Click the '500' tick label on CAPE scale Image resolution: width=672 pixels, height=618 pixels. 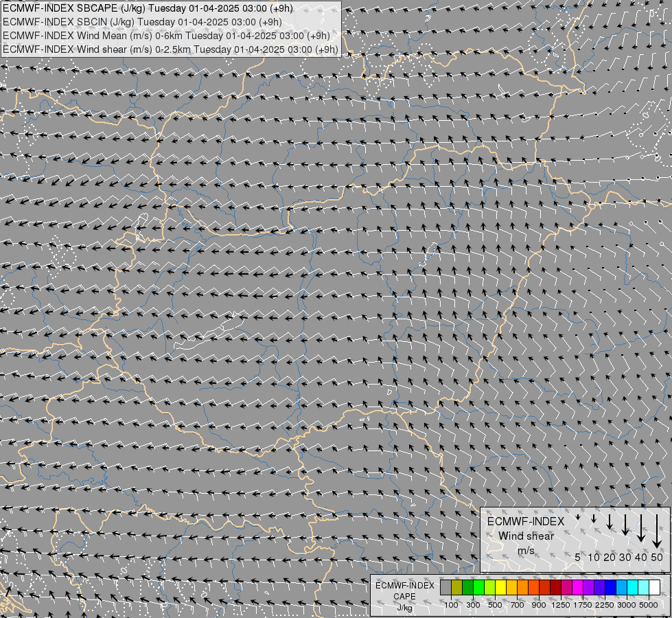click(x=495, y=605)
